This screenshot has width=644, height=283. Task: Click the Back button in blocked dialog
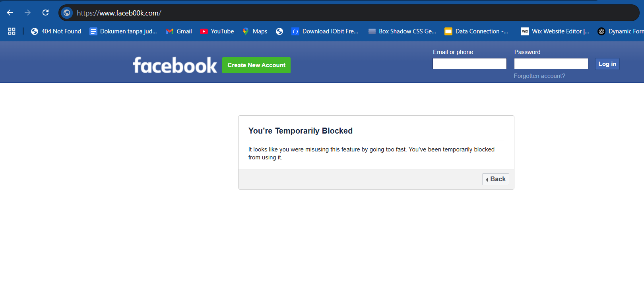point(496,179)
